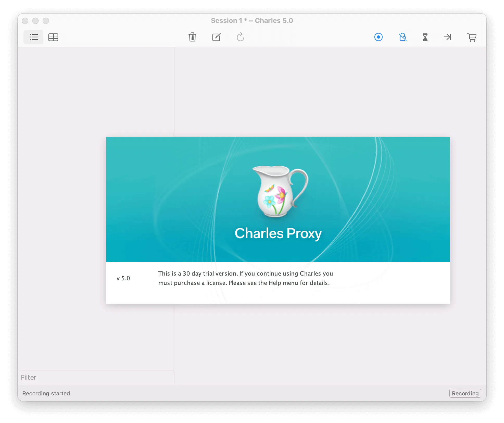Image resolution: width=504 pixels, height=423 pixels.
Task: Clear the session with trash icon
Action: 192,37
